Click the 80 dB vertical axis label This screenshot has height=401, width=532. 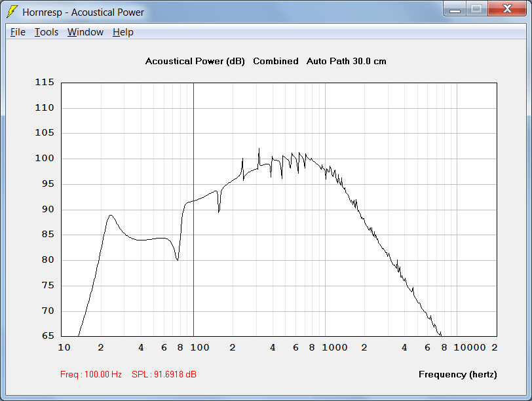tap(48, 259)
